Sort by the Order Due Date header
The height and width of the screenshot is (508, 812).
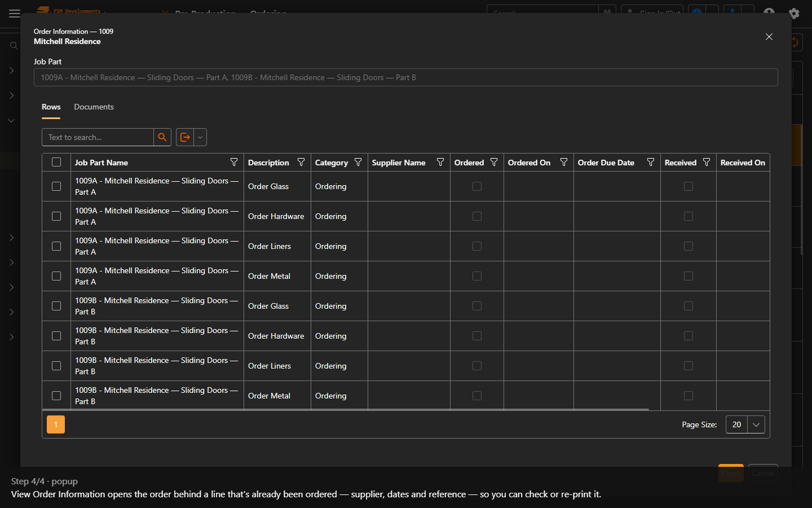pyautogui.click(x=606, y=163)
